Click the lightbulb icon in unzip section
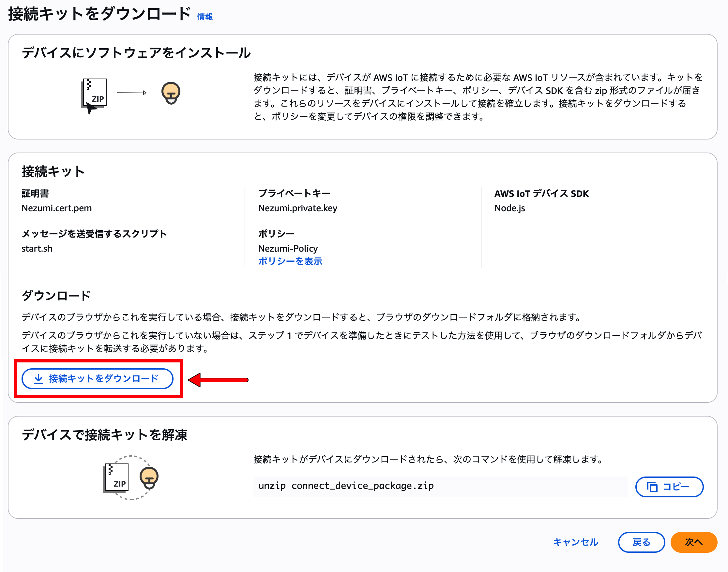The width and height of the screenshot is (728, 572). tap(149, 477)
